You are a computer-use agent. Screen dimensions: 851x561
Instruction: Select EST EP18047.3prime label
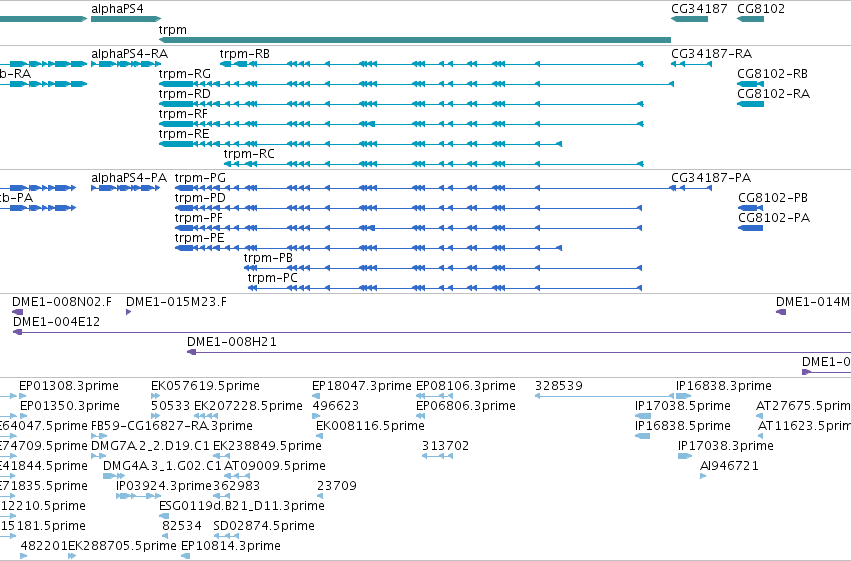(361, 386)
